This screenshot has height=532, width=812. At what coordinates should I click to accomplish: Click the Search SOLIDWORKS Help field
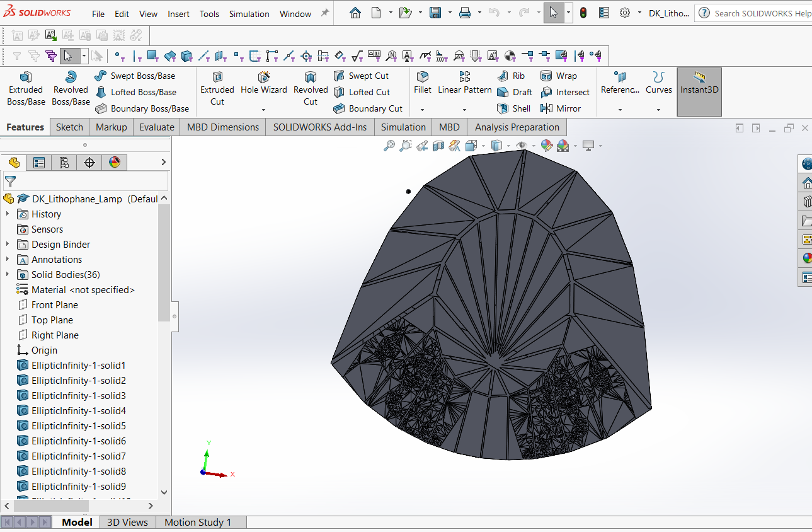click(755, 13)
